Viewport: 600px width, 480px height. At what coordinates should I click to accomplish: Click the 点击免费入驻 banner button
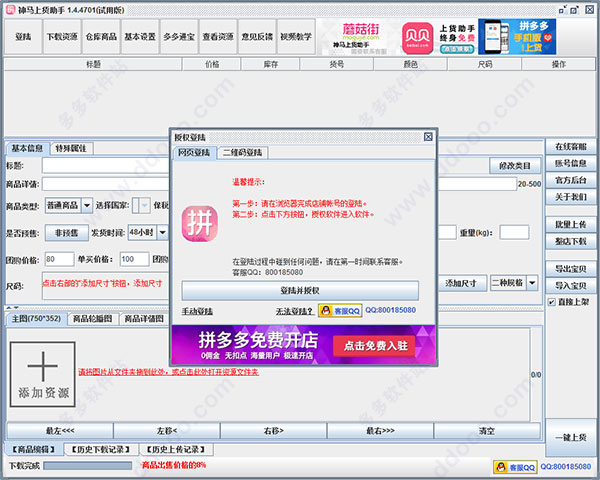coord(374,346)
